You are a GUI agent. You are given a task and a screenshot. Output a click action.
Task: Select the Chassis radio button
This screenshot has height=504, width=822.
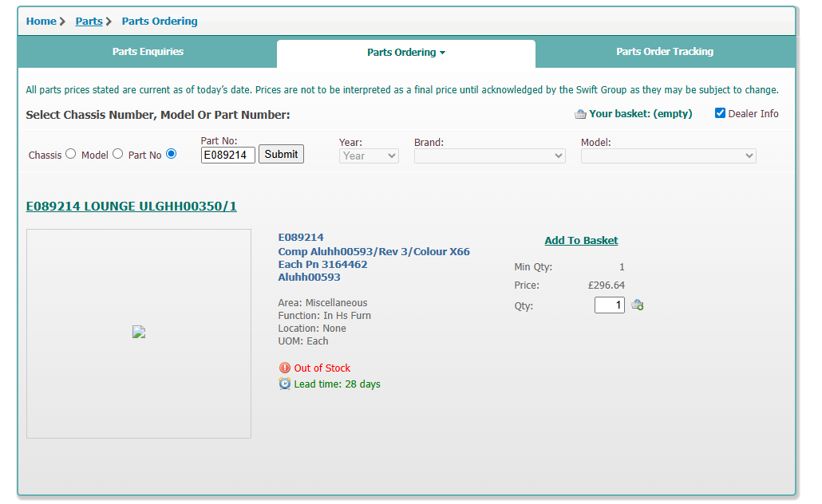(x=71, y=154)
